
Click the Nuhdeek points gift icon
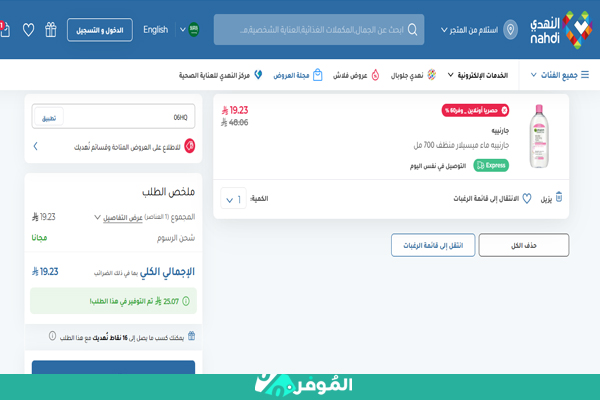pos(191,336)
